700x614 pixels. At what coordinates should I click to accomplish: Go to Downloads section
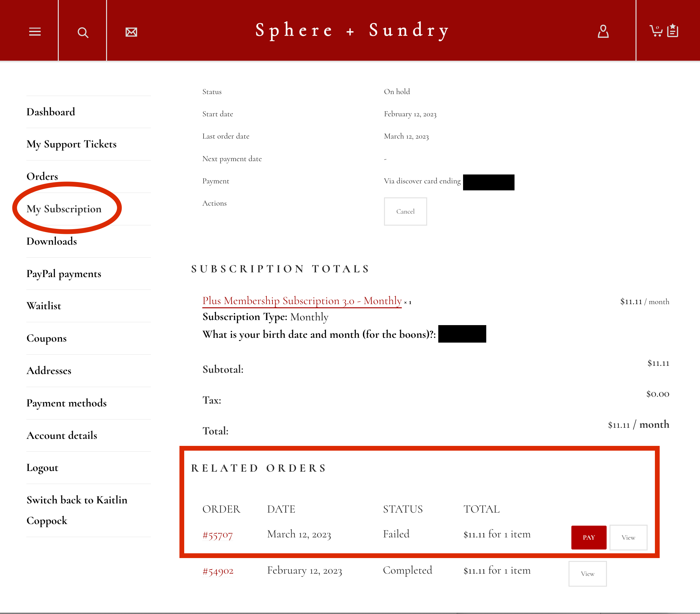(x=52, y=241)
